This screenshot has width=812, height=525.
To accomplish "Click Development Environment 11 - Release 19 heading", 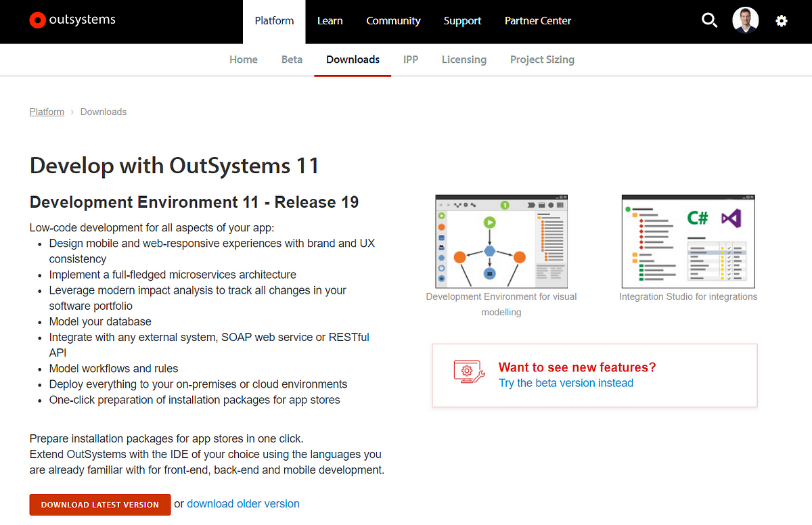I will point(194,202).
